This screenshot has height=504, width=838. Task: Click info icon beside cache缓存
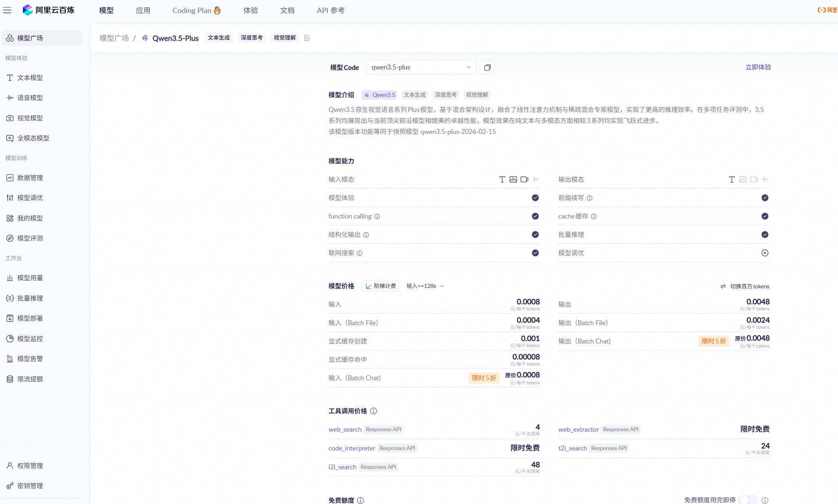pyautogui.click(x=594, y=216)
